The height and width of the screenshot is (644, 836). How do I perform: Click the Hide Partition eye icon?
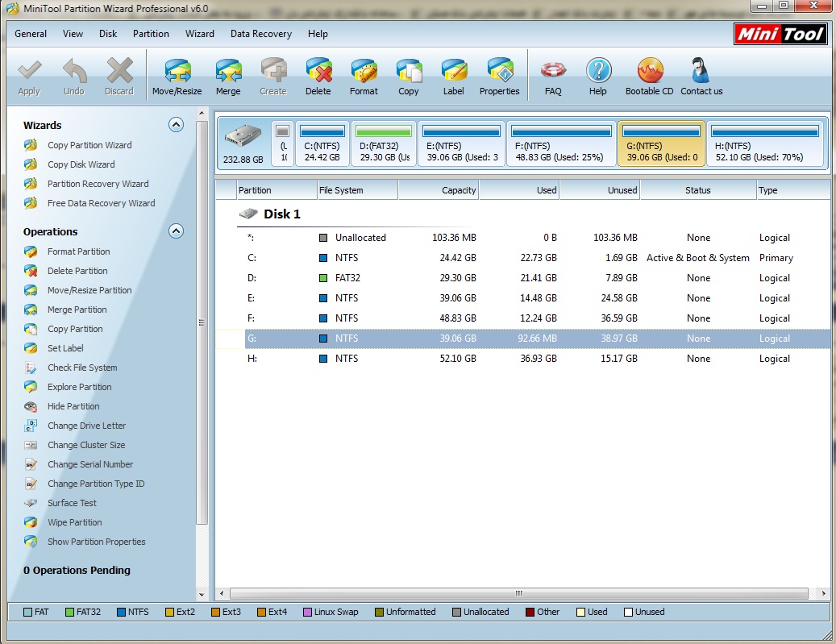31,406
